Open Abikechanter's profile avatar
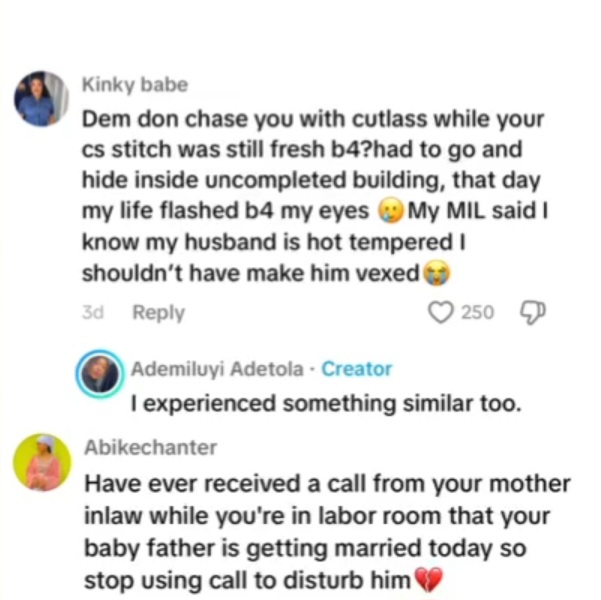The image size is (601, 600). [41, 462]
